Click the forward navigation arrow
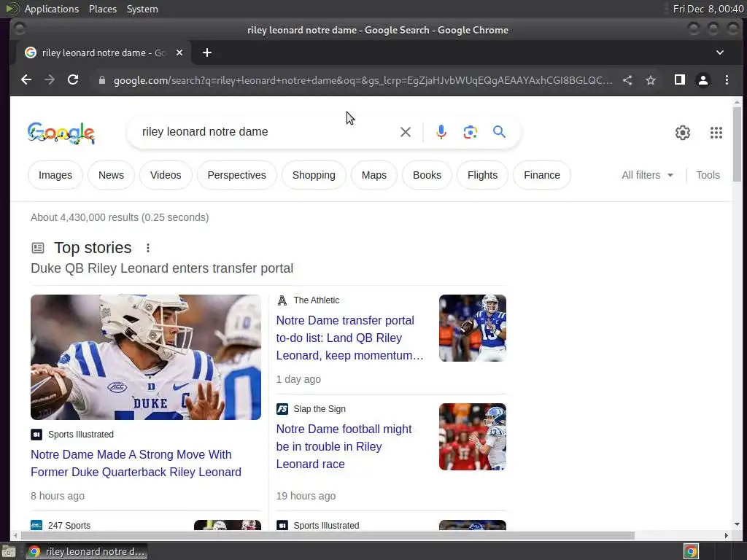This screenshot has width=747, height=560. coord(50,80)
